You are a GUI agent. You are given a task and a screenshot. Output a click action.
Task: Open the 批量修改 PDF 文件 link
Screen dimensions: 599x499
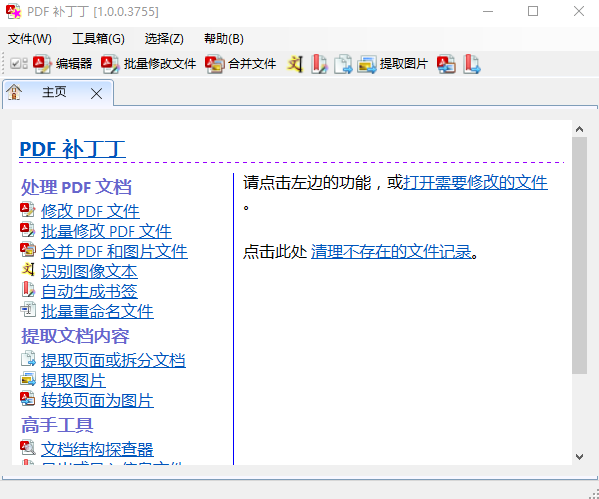[106, 231]
